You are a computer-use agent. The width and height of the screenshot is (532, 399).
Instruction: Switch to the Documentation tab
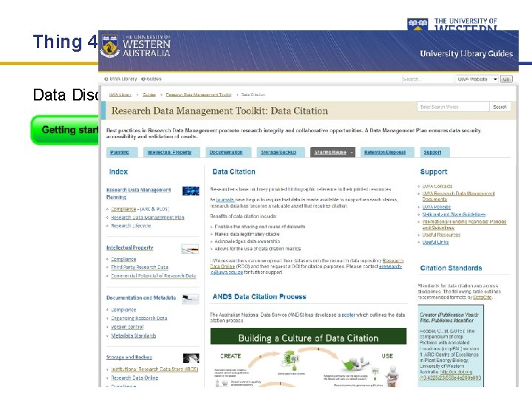(x=228, y=152)
